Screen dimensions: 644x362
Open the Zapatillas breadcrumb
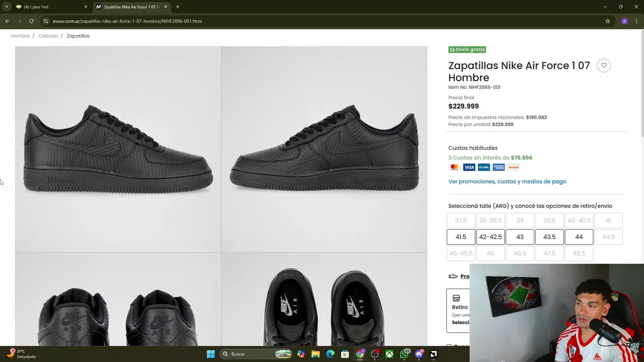click(x=78, y=36)
